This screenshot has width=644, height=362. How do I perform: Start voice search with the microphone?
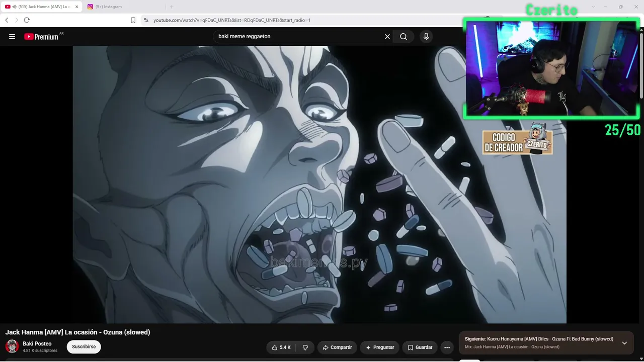click(426, 37)
